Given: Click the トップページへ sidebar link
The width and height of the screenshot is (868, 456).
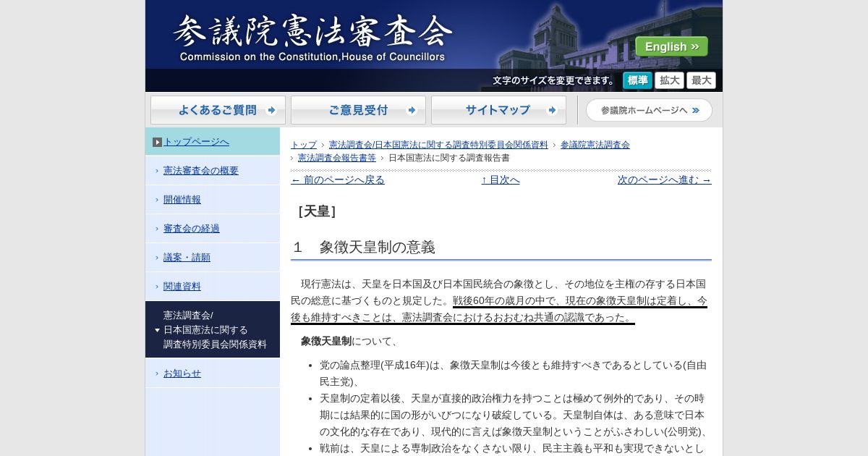Looking at the screenshot, I should pos(196,142).
